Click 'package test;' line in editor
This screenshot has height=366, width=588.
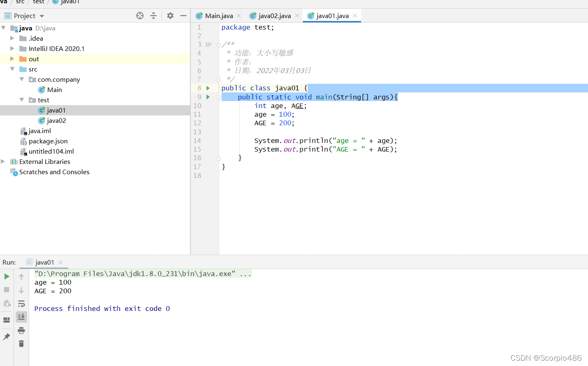pos(247,27)
